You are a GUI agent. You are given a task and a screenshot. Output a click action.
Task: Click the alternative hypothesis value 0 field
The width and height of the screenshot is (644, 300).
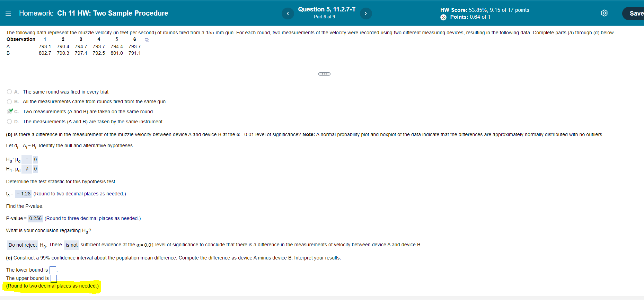click(x=35, y=169)
